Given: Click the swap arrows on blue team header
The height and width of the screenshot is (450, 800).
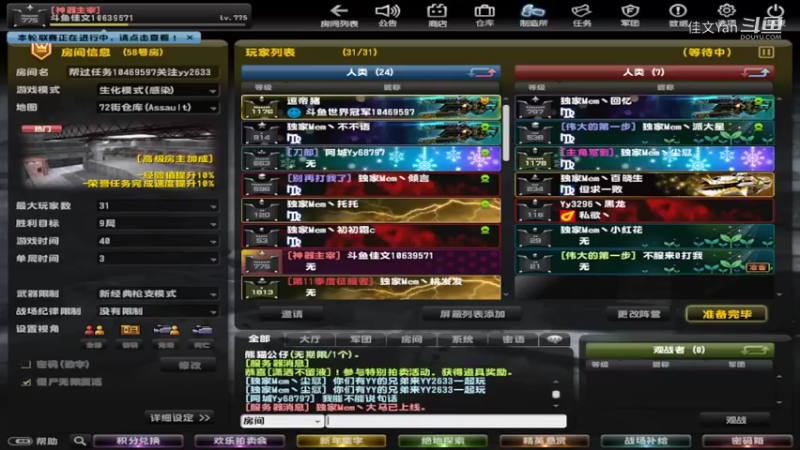Looking at the screenshot, I should (x=482, y=72).
